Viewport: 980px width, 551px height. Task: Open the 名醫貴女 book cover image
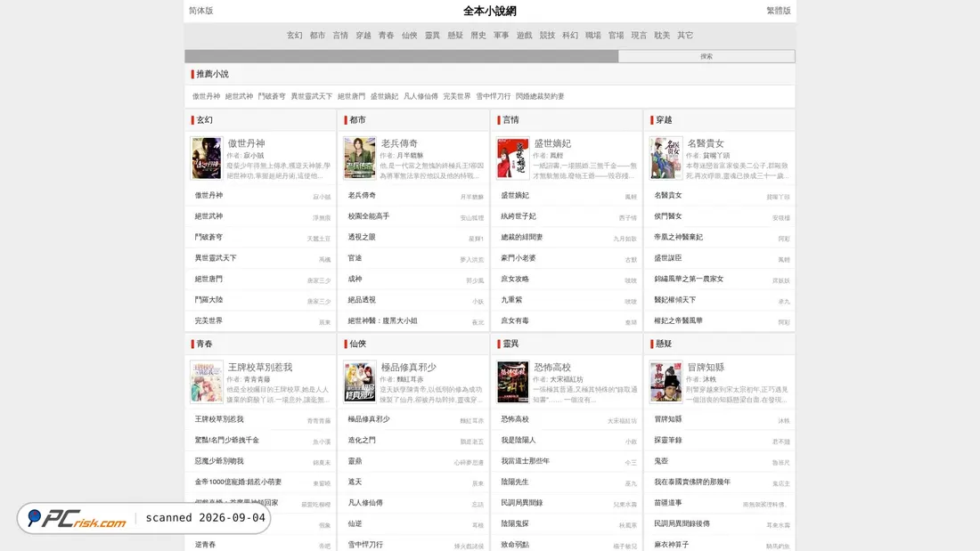pyautogui.click(x=666, y=158)
